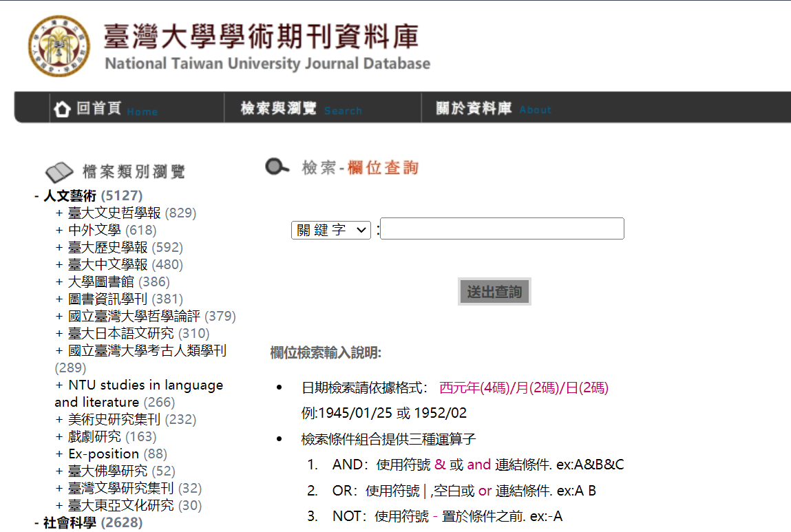Collapse the 社會科學 (2628) category
The height and width of the screenshot is (532, 791).
pos(88,523)
